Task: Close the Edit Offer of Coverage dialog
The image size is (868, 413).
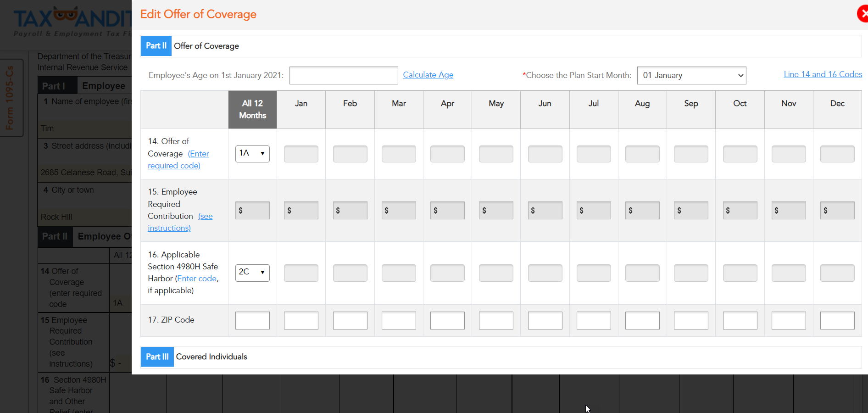Action: 863,14
